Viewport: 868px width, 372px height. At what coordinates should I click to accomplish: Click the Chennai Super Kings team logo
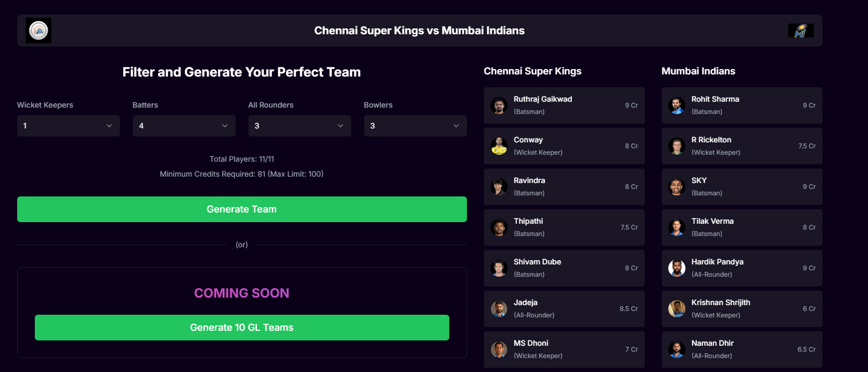39,31
